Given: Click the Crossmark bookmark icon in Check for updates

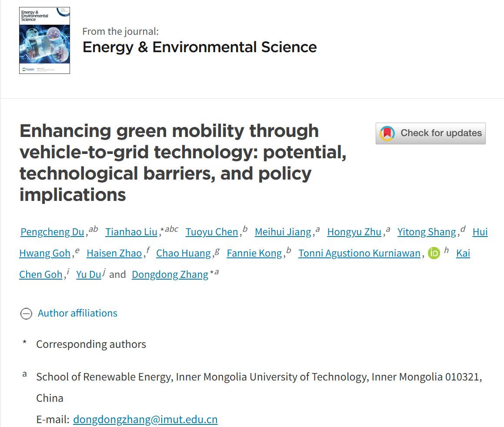Looking at the screenshot, I should point(387,133).
